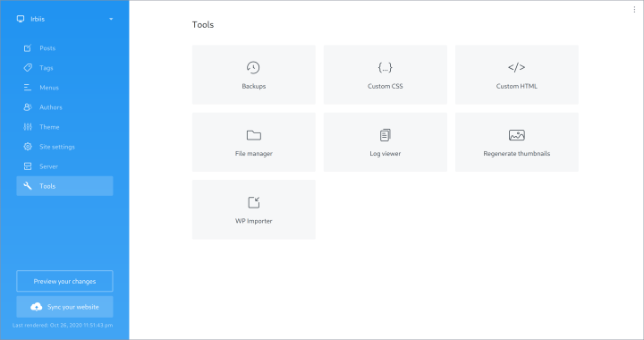Open the Theme settings section
This screenshot has height=340, width=644.
64,127
